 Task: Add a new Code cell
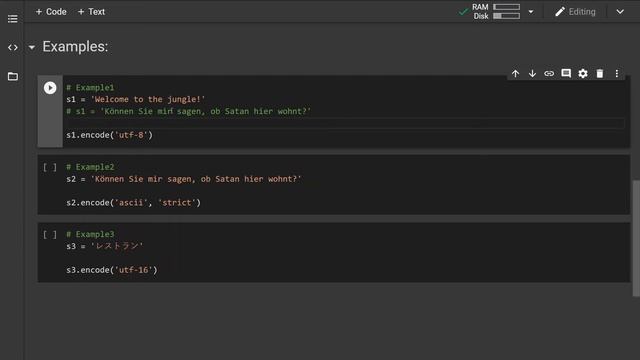(51, 12)
